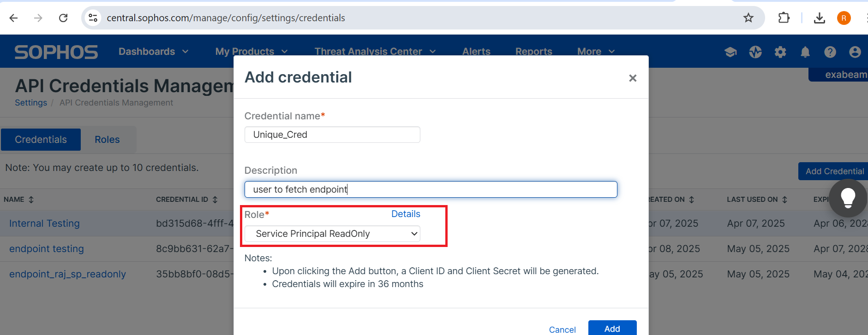
Task: Click the graduation cap training icon
Action: (730, 52)
